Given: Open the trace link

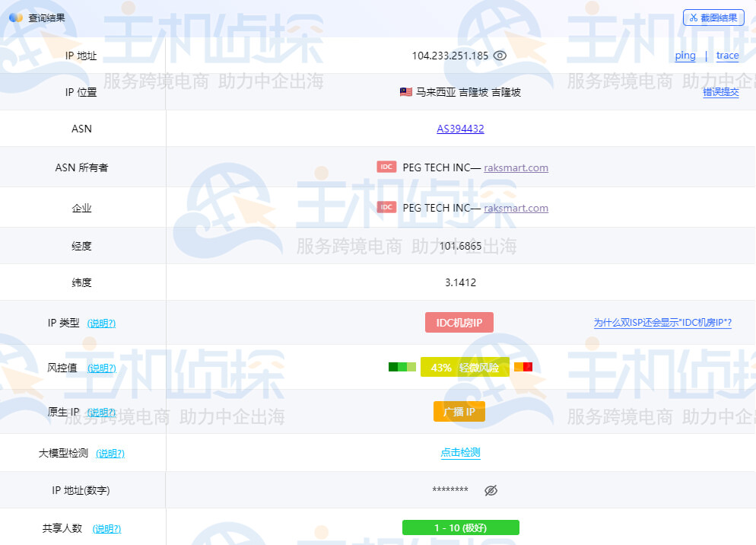Looking at the screenshot, I should (x=727, y=56).
